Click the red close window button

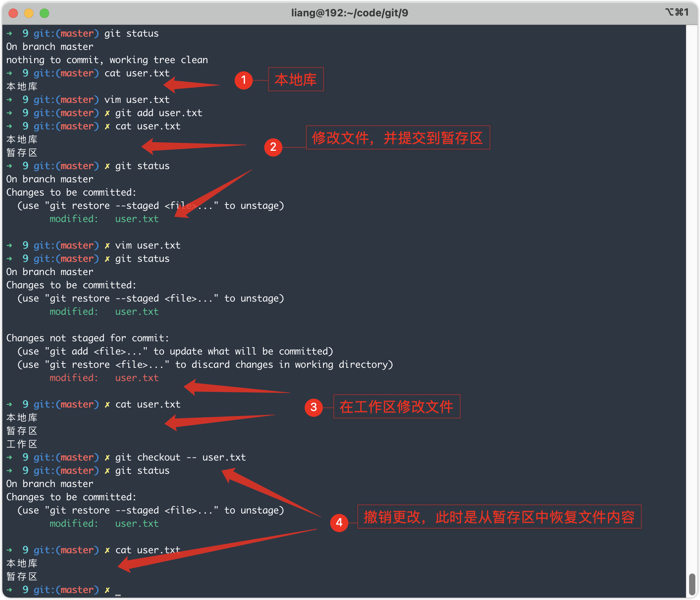pos(13,13)
